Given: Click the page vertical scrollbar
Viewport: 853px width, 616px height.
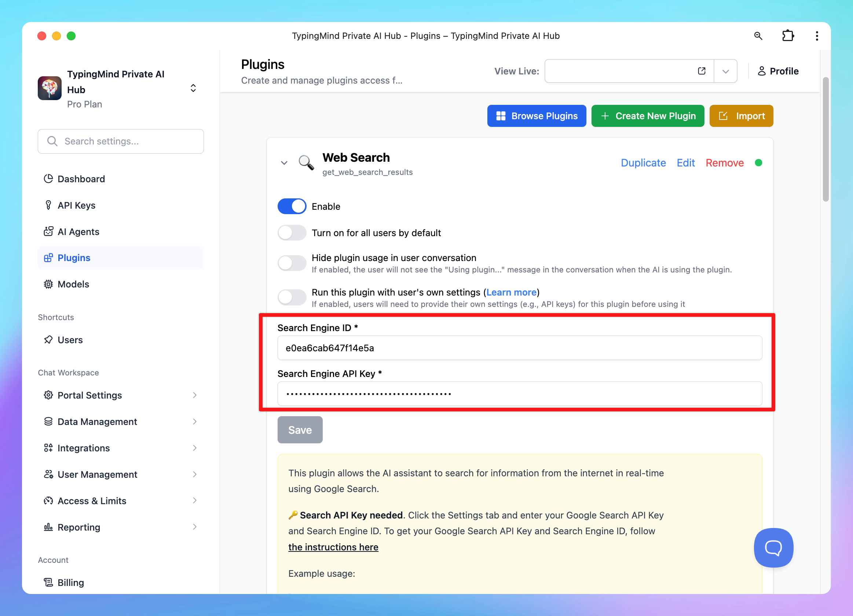Looking at the screenshot, I should 825,139.
